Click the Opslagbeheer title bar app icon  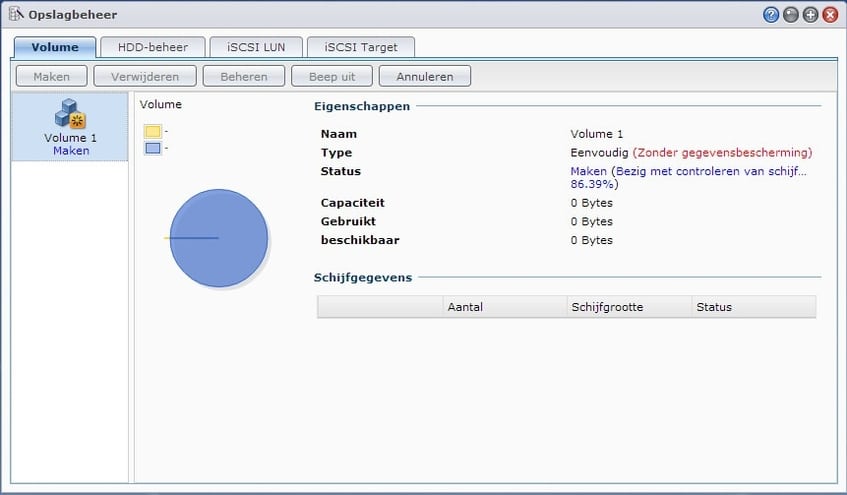pos(16,15)
